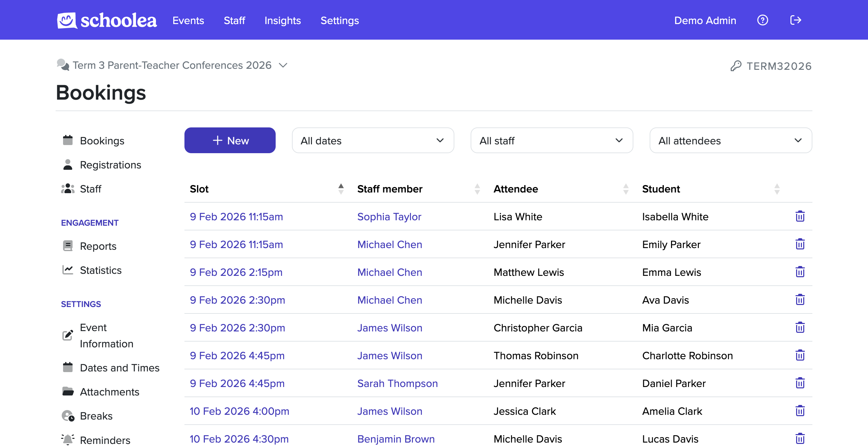
Task: Toggle sorting on the Slot column
Action: coord(340,189)
